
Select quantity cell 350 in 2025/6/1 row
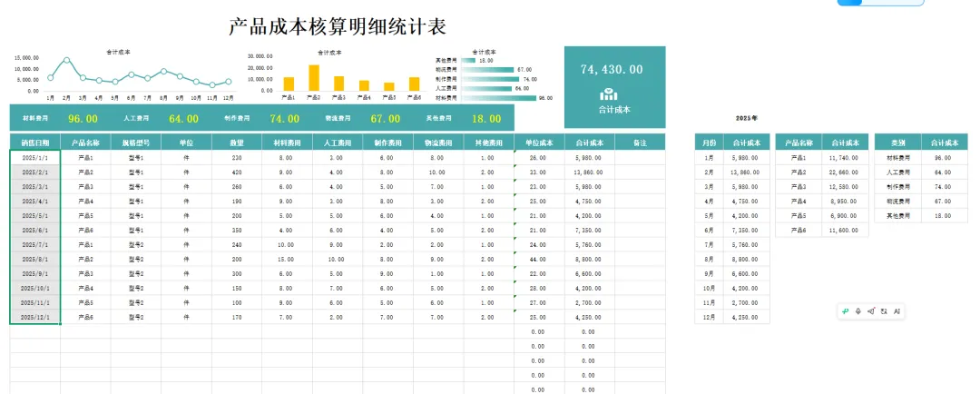click(237, 231)
